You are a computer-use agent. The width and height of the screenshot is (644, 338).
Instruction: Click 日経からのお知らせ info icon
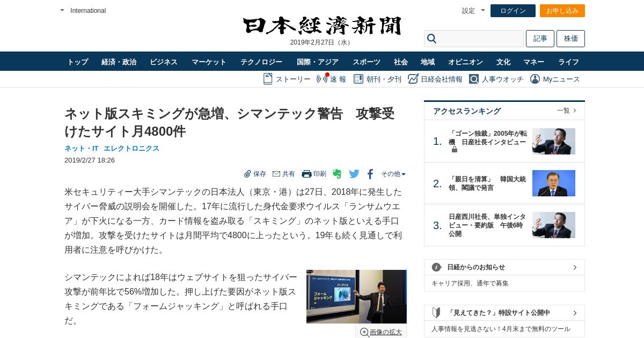(x=436, y=267)
